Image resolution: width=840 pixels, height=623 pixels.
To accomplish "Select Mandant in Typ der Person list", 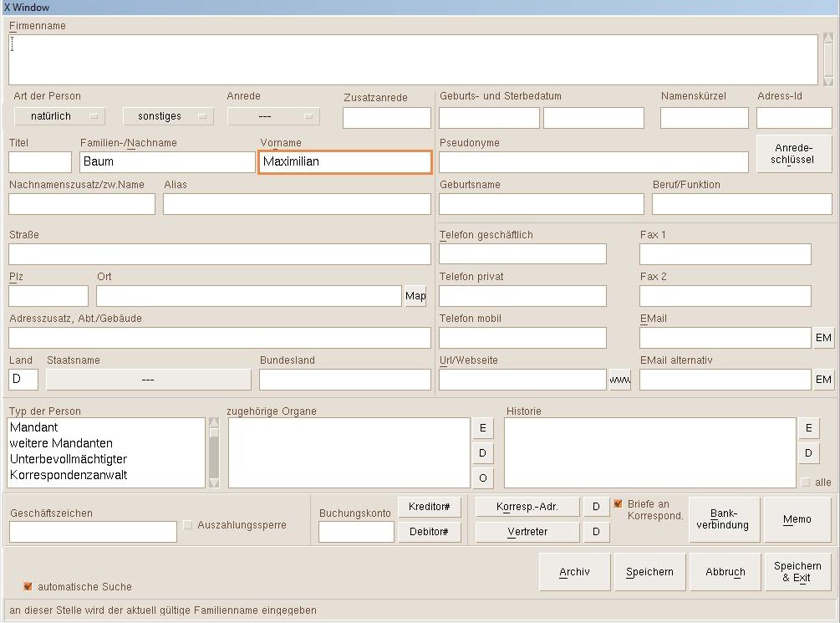I will pos(106,427).
